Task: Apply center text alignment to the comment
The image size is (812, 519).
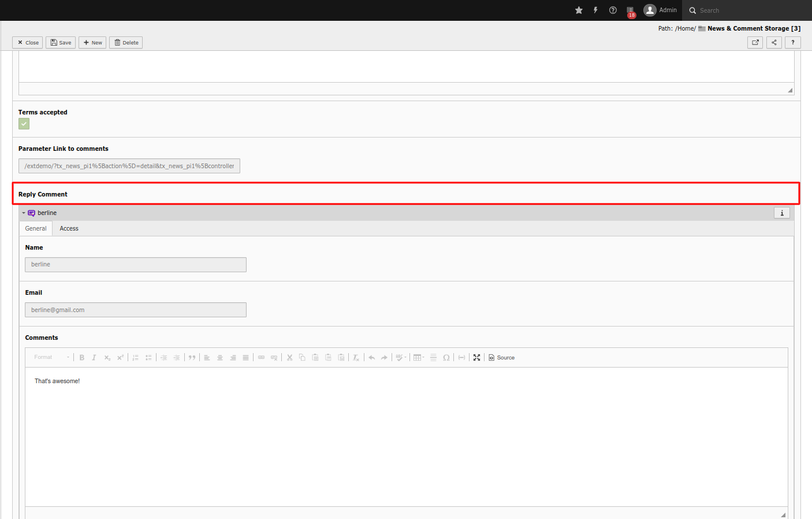Action: tap(220, 357)
